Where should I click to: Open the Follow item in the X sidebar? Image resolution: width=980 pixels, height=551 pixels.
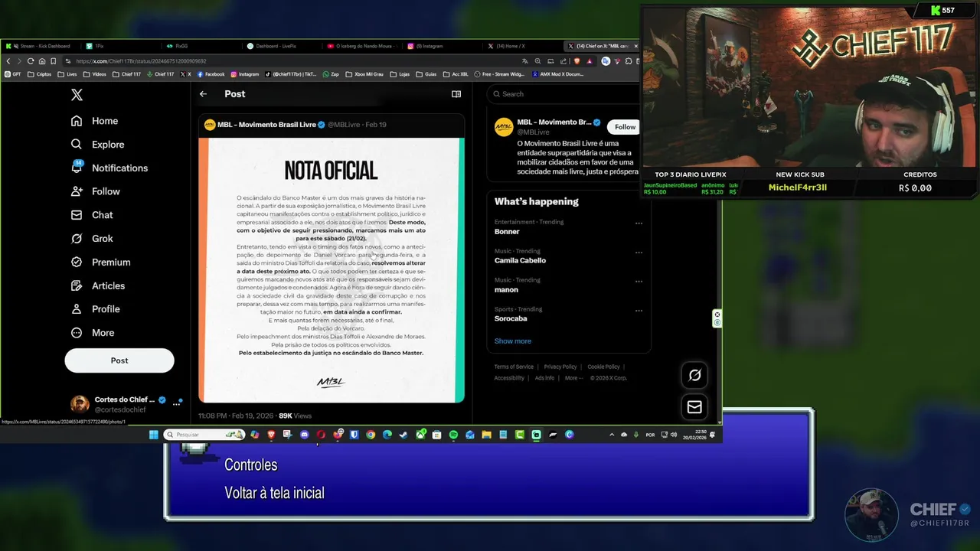pos(95,191)
